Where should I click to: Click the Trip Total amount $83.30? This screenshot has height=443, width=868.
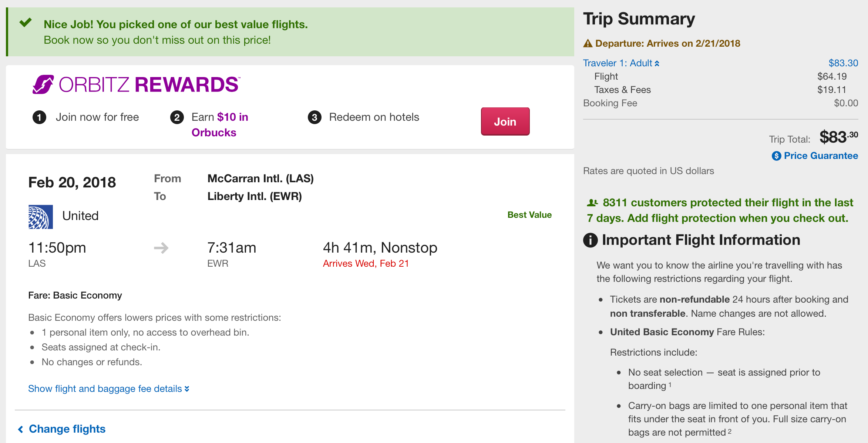coord(838,137)
